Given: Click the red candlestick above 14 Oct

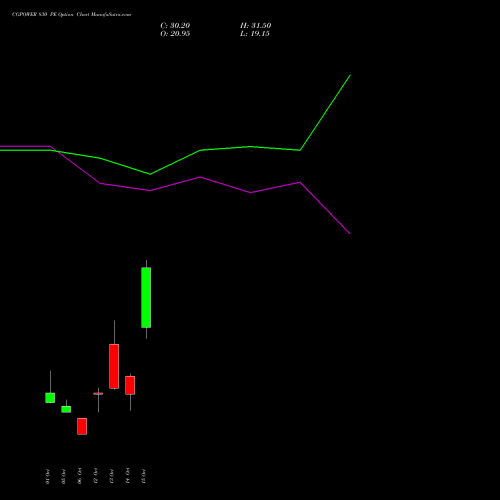Looking at the screenshot, I should tap(130, 385).
